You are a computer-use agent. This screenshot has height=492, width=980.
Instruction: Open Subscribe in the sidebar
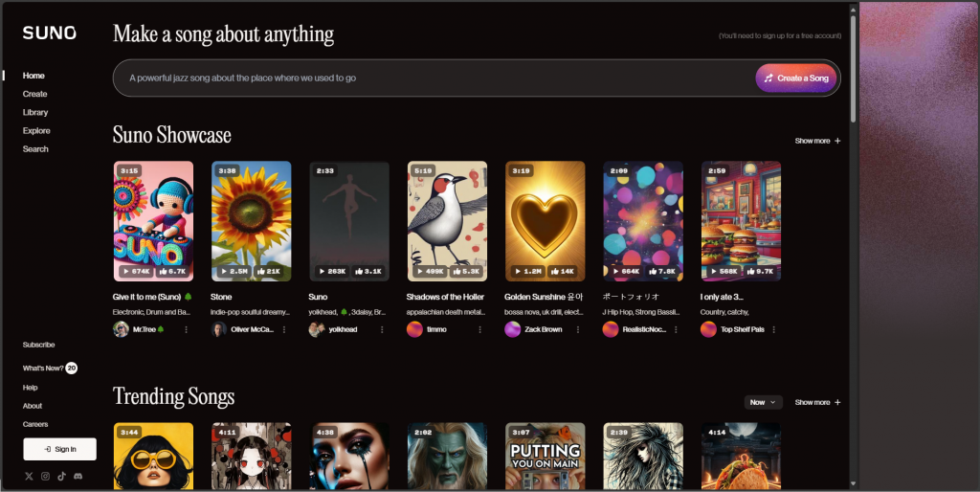point(38,345)
